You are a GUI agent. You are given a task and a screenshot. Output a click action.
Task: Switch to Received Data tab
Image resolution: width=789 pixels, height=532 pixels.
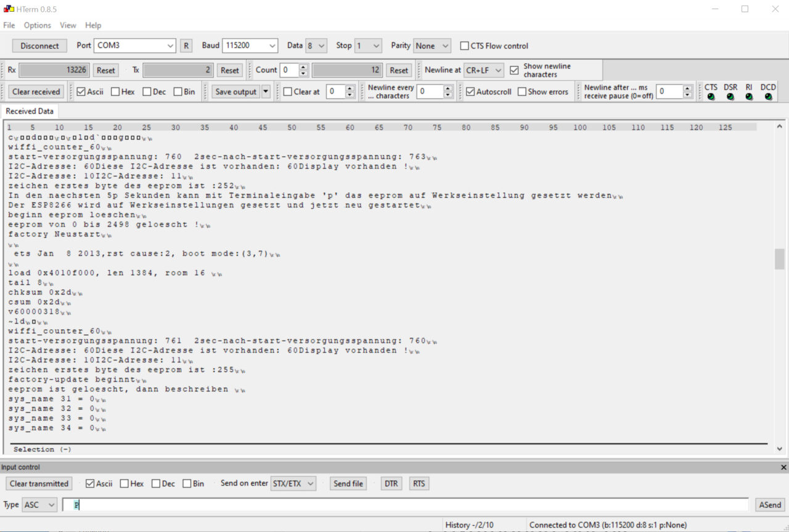point(30,111)
